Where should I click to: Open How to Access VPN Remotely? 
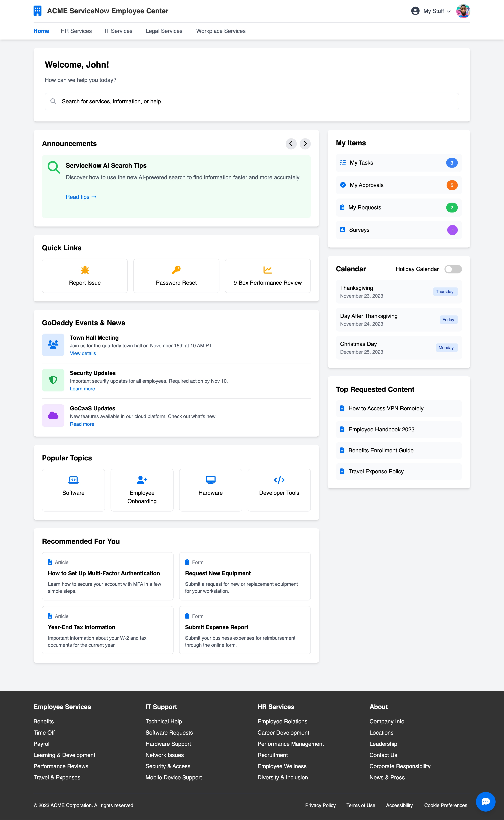point(386,408)
